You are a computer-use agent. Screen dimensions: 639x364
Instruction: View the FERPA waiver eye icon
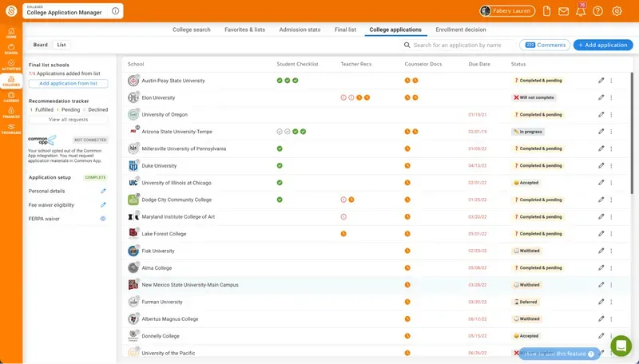(x=103, y=219)
